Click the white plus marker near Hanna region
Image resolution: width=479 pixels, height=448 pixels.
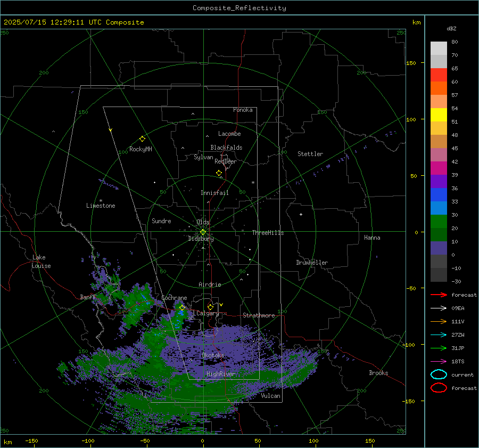(x=301, y=214)
